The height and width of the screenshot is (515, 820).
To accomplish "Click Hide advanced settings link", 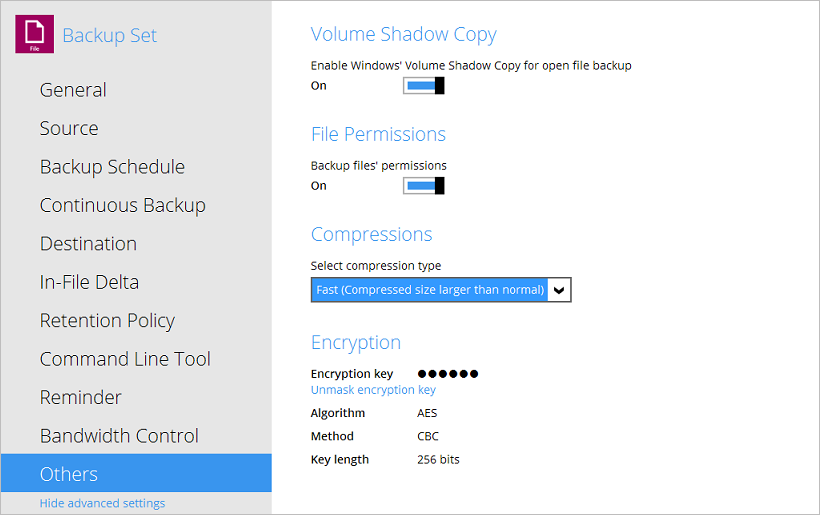I will 102,503.
